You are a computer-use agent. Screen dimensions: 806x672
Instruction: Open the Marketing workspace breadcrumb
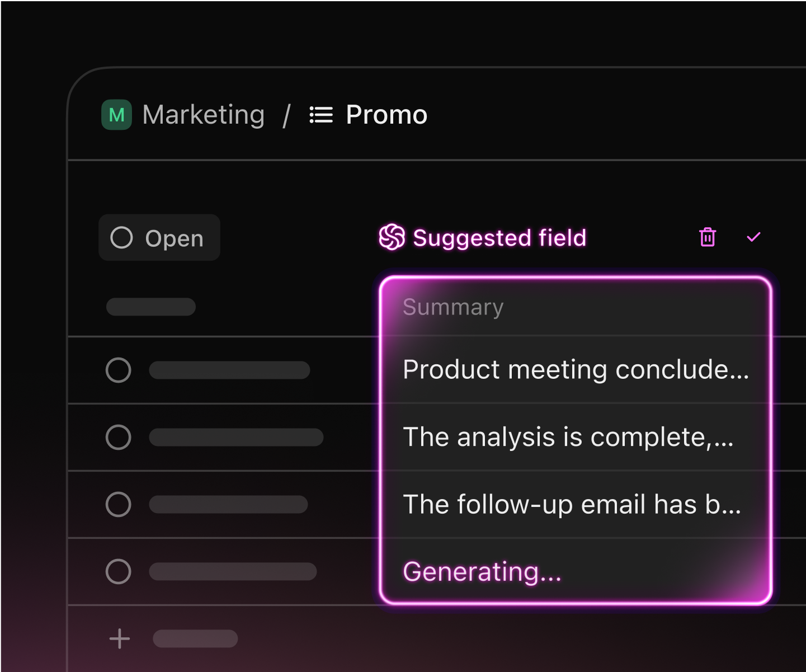pos(204,115)
